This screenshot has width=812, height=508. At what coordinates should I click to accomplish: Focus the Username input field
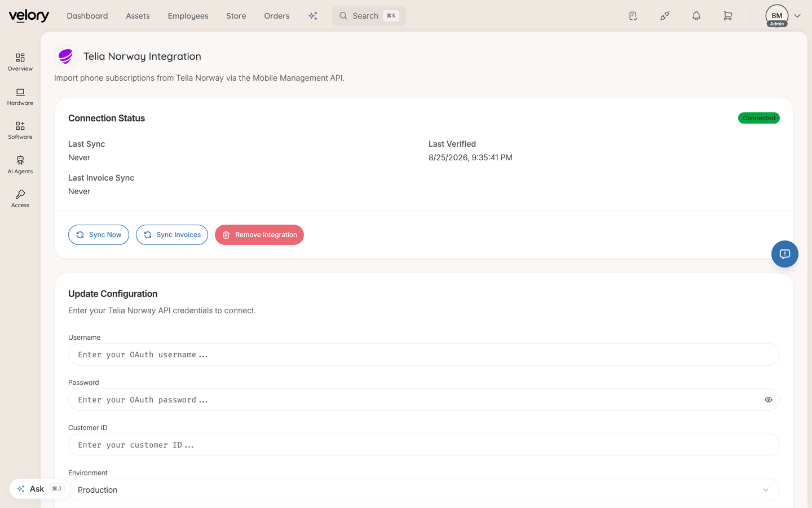(x=424, y=354)
